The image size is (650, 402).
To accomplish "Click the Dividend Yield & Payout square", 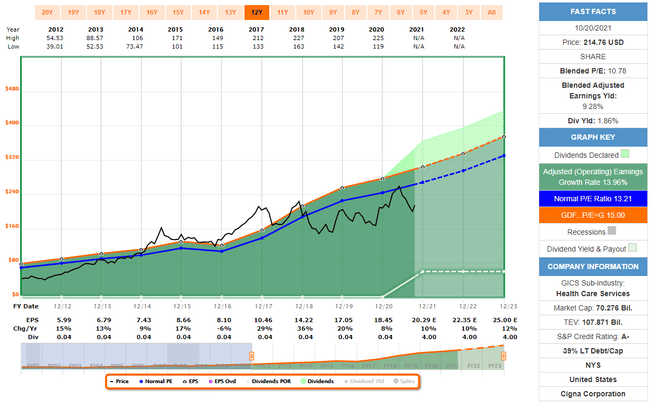I will click(632, 248).
